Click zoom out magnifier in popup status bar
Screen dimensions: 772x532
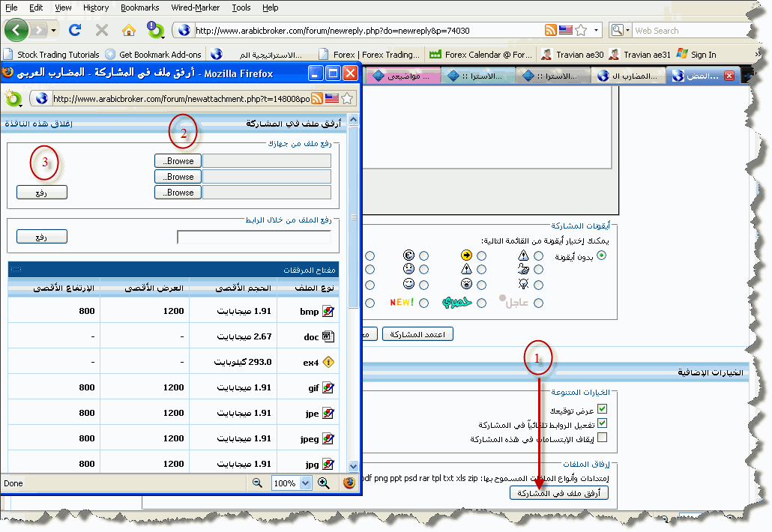258,483
